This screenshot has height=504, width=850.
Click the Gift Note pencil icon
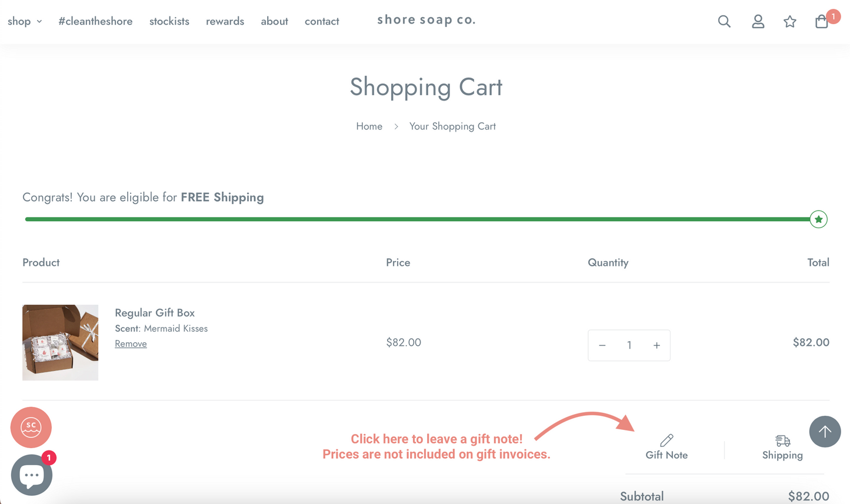click(666, 440)
